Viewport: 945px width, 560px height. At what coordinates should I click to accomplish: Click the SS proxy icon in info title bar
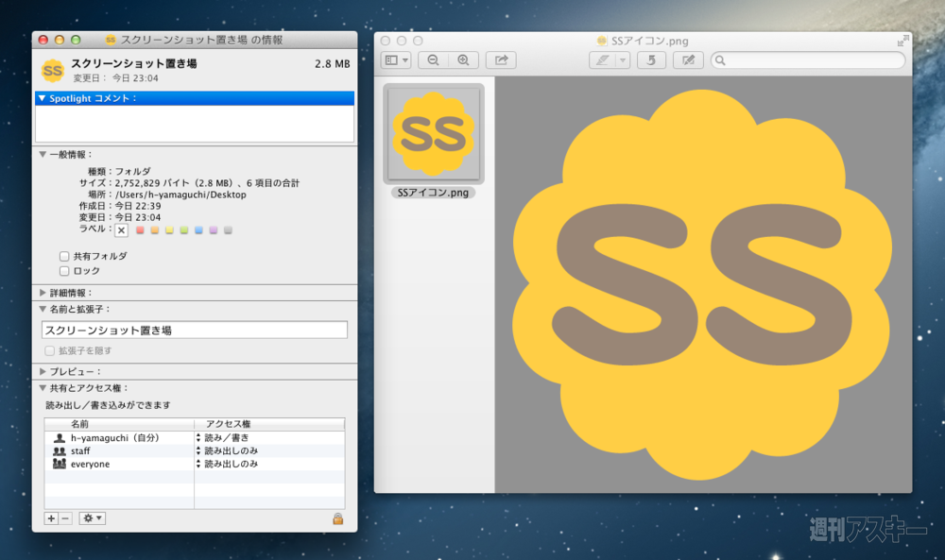[x=111, y=40]
